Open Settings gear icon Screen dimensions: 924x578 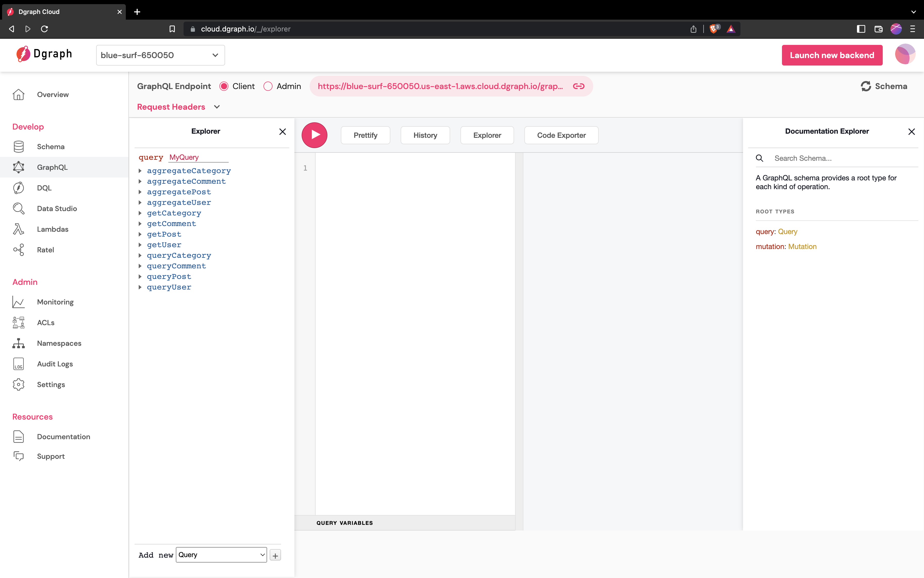coord(18,384)
